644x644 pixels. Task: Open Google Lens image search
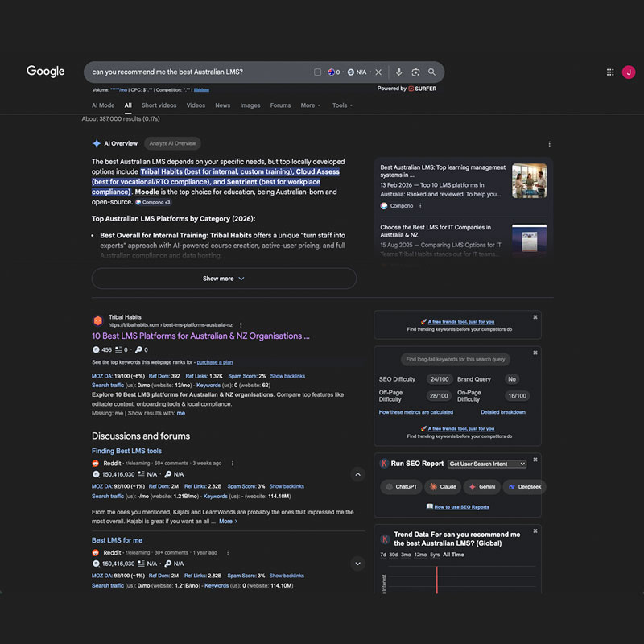(415, 72)
